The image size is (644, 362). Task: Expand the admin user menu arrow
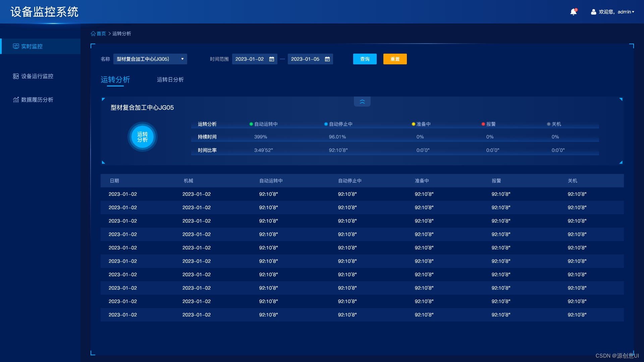[x=633, y=12]
